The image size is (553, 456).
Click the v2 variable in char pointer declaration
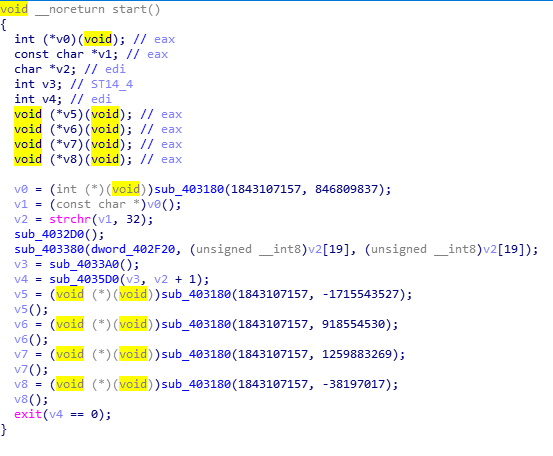tap(63, 69)
